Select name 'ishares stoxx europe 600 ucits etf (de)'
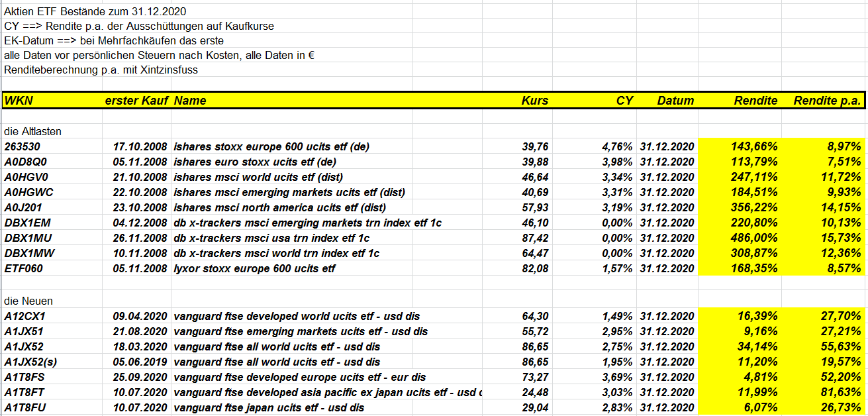This screenshot has height=416, width=868. pyautogui.click(x=270, y=146)
